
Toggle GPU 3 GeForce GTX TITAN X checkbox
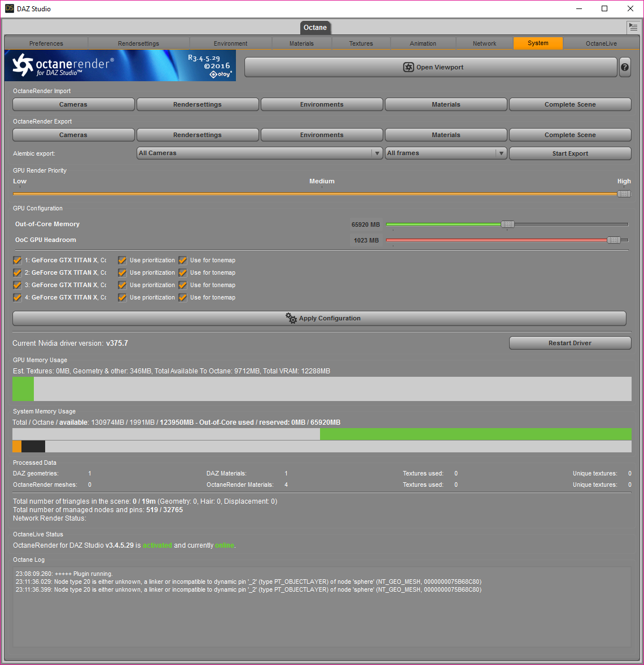click(x=17, y=285)
